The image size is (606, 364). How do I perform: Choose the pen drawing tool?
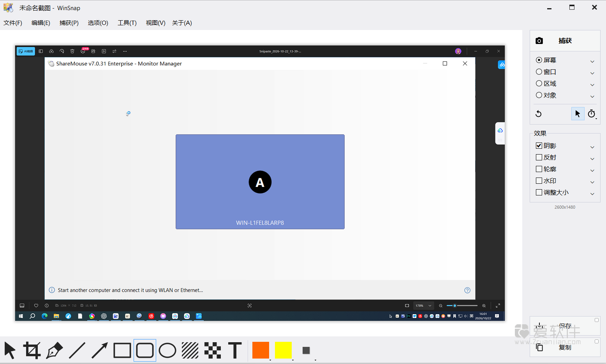(55, 350)
